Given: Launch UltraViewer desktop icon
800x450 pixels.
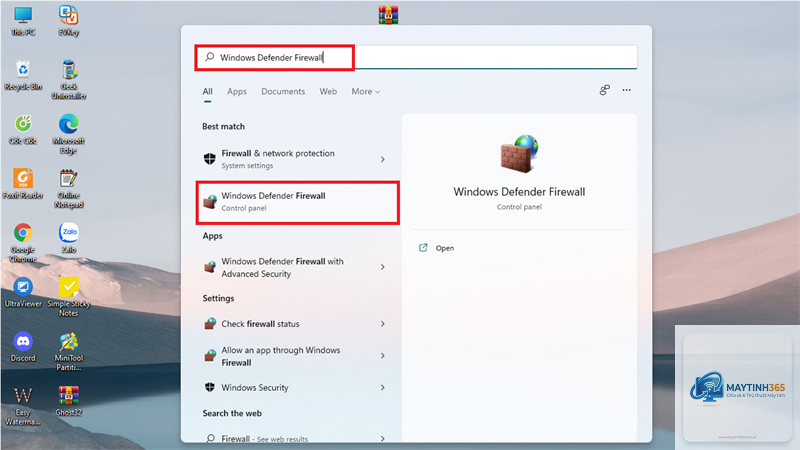Looking at the screenshot, I should coord(23,293).
